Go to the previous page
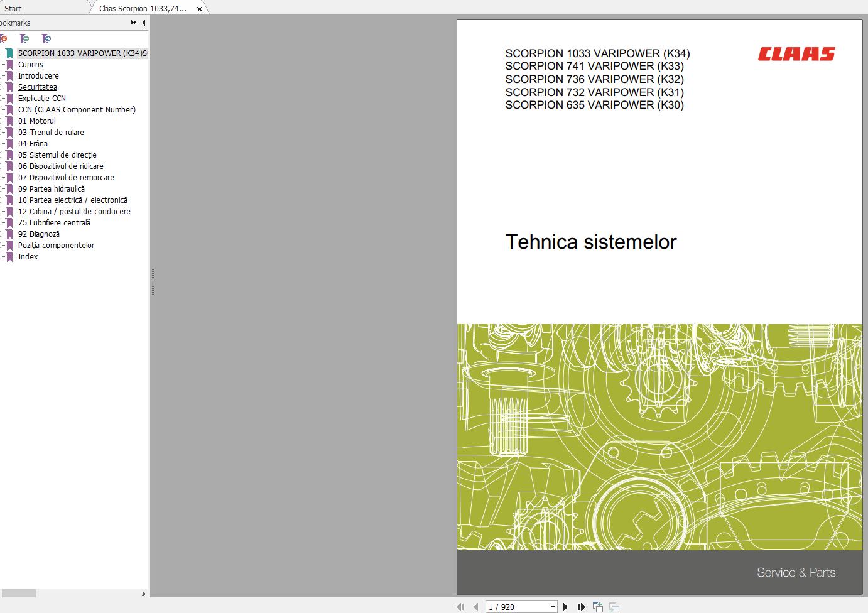Image resolution: width=868 pixels, height=613 pixels. point(475,607)
